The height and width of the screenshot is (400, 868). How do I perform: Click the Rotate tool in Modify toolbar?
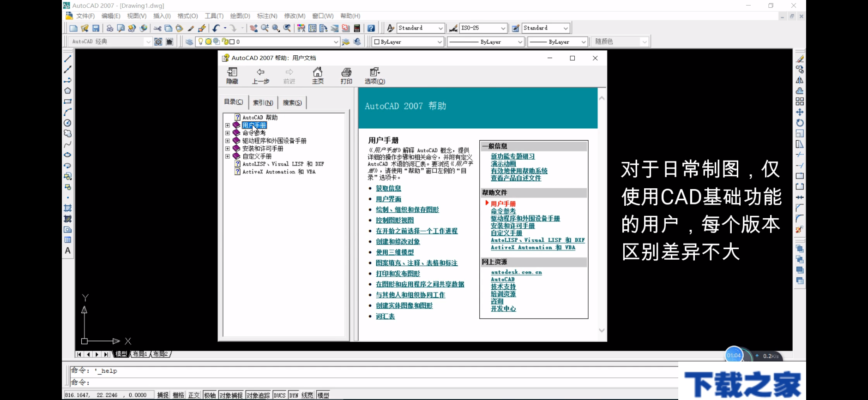pyautogui.click(x=800, y=123)
